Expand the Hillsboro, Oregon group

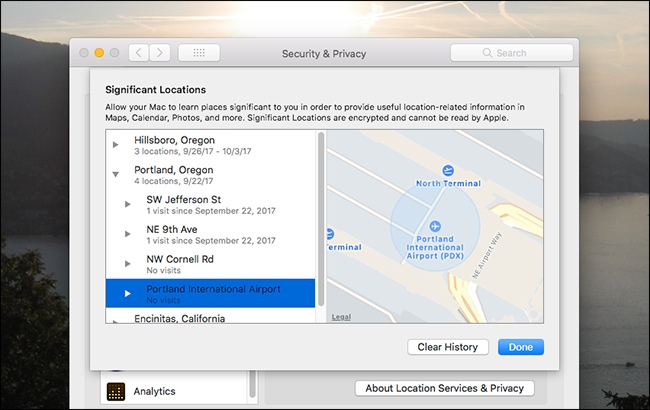tap(116, 145)
